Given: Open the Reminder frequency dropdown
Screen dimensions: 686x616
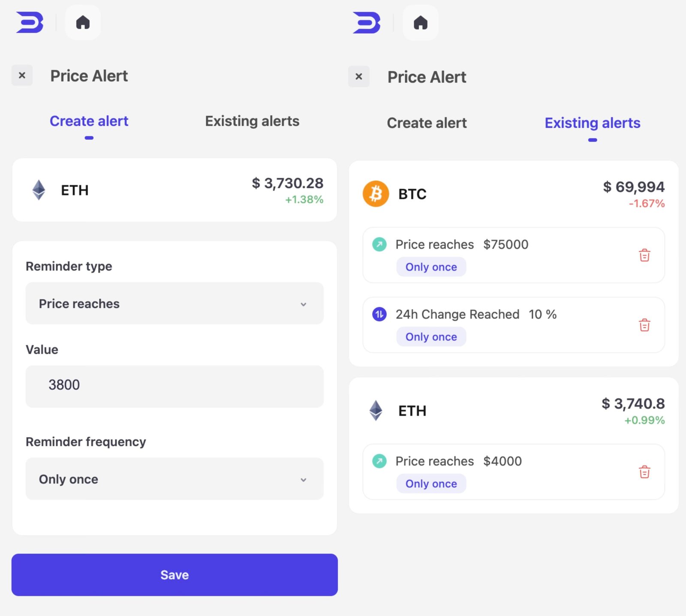Looking at the screenshot, I should click(175, 479).
